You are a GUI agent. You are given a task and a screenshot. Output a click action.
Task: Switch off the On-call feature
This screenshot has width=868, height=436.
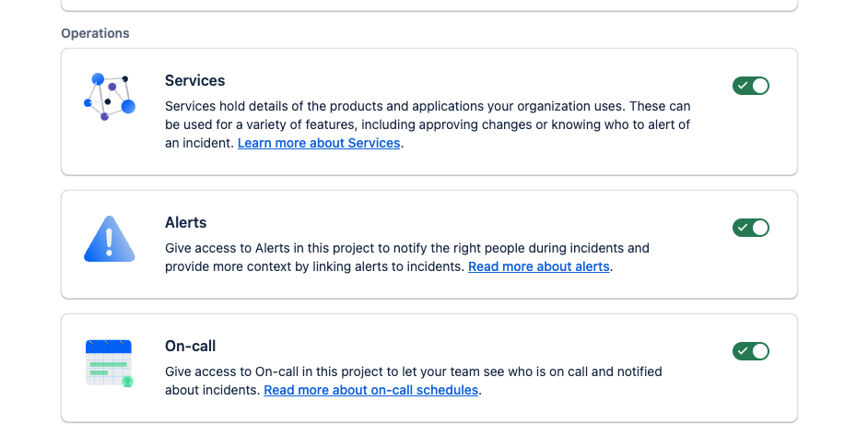[x=751, y=351]
